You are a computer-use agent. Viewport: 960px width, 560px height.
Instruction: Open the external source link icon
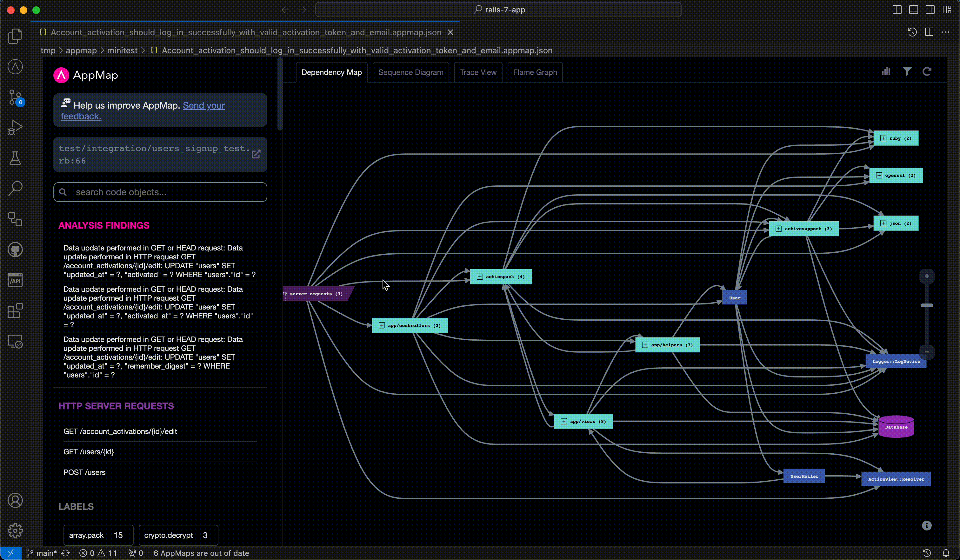(256, 154)
